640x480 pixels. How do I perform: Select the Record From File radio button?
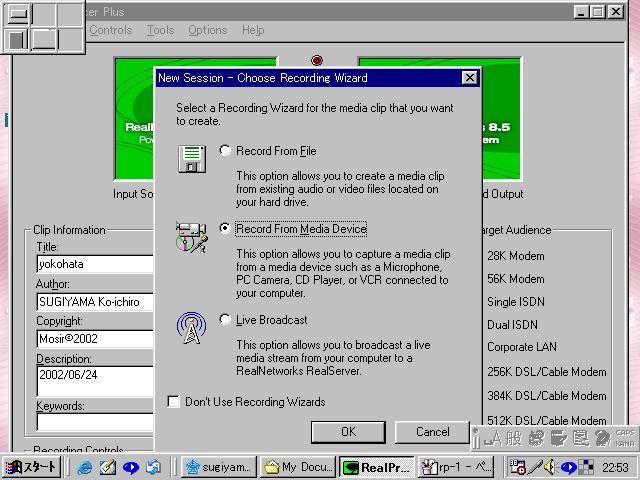[225, 150]
